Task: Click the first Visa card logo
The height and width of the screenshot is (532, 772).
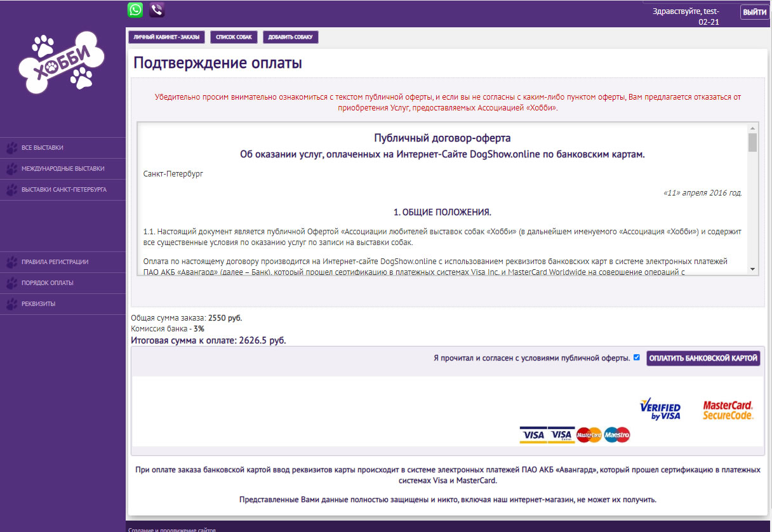Action: click(x=533, y=435)
